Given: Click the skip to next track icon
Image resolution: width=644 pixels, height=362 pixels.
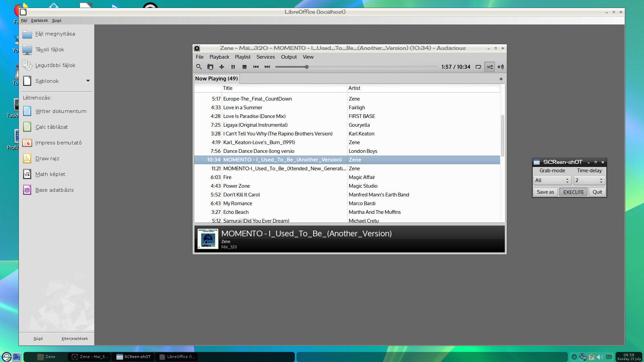Looking at the screenshot, I should click(x=267, y=67).
